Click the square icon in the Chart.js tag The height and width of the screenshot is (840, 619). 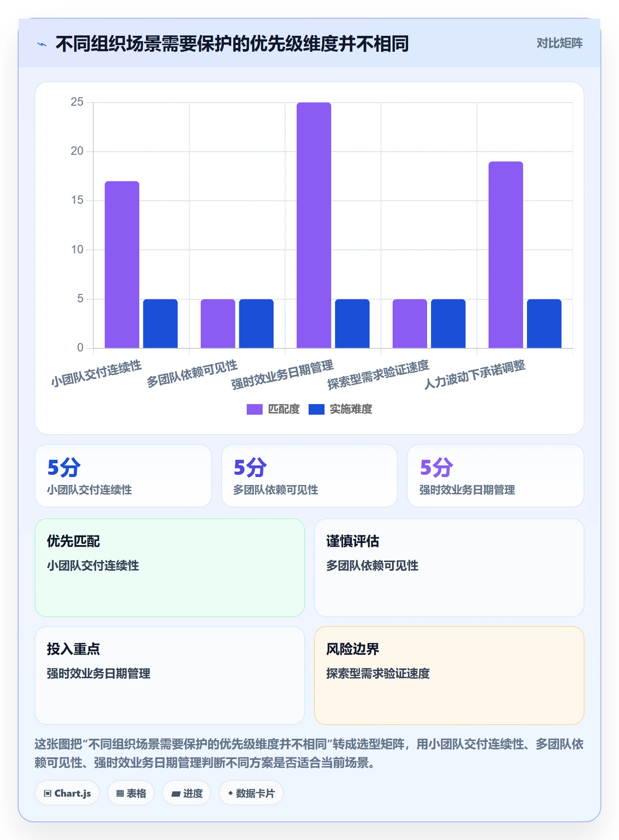click(x=48, y=794)
